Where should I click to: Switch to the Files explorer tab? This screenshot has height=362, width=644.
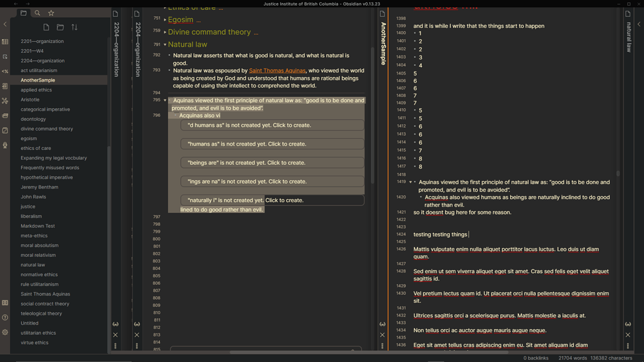(24, 12)
